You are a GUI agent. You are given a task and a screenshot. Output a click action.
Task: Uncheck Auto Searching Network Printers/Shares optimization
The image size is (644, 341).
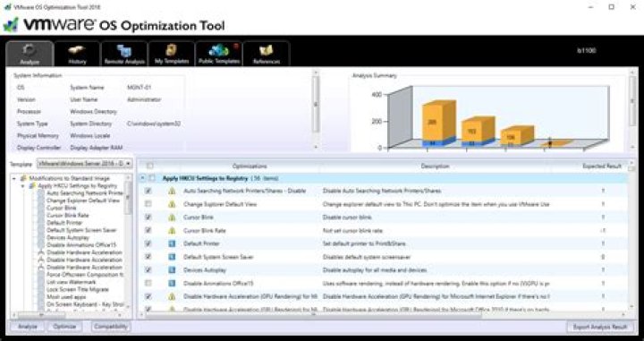148,191
